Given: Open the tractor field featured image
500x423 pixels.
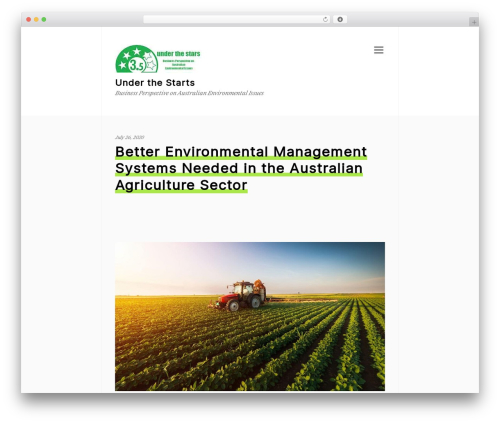Looking at the screenshot, I should pos(250,316).
